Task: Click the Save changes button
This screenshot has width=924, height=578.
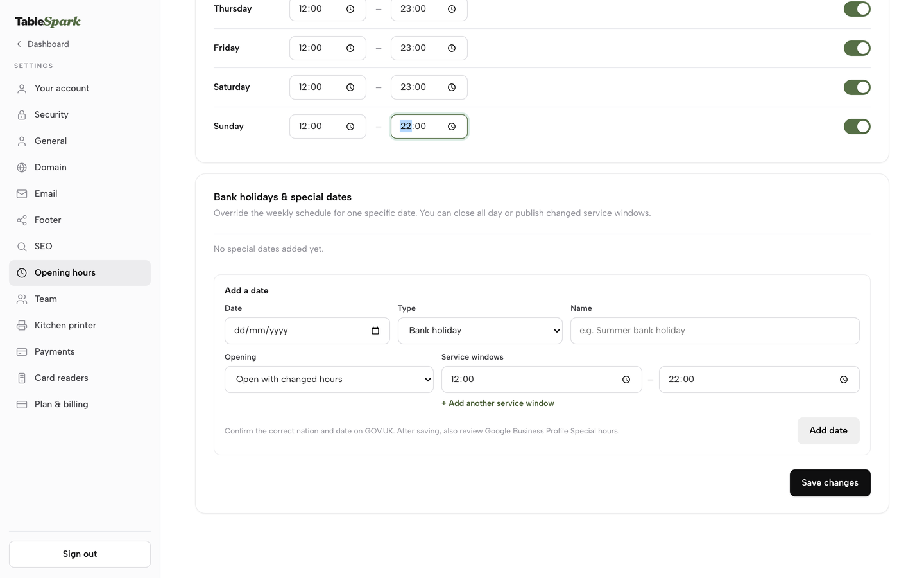Action: coord(830,483)
